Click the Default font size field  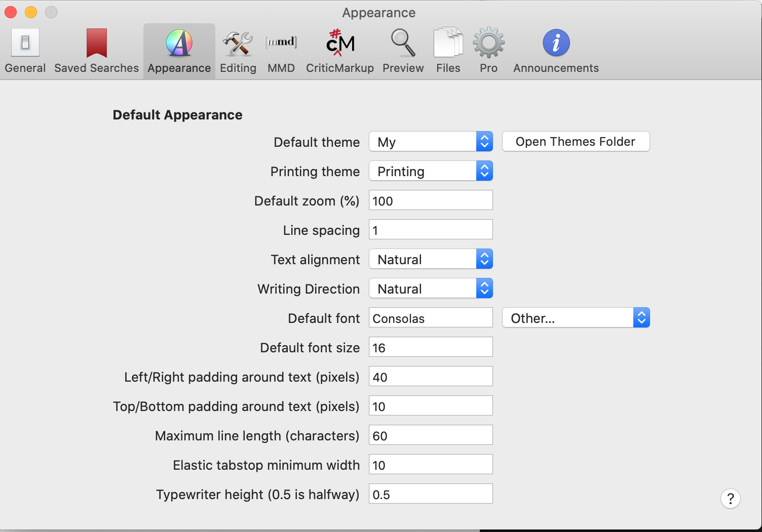(431, 347)
